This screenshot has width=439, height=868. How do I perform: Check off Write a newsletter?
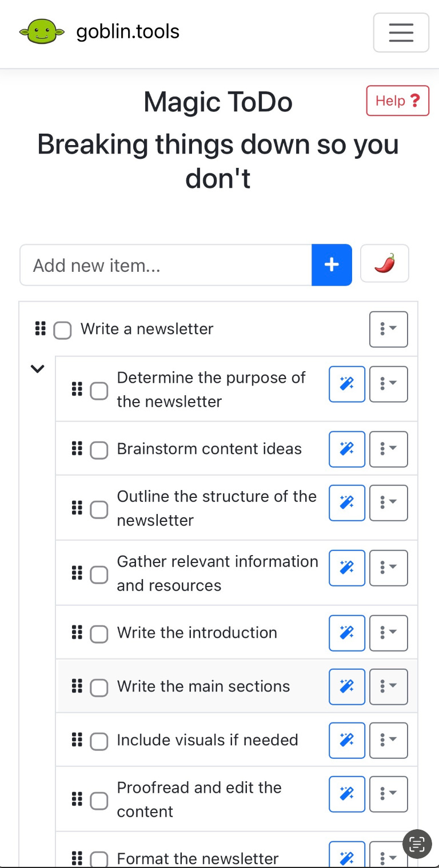pyautogui.click(x=62, y=330)
